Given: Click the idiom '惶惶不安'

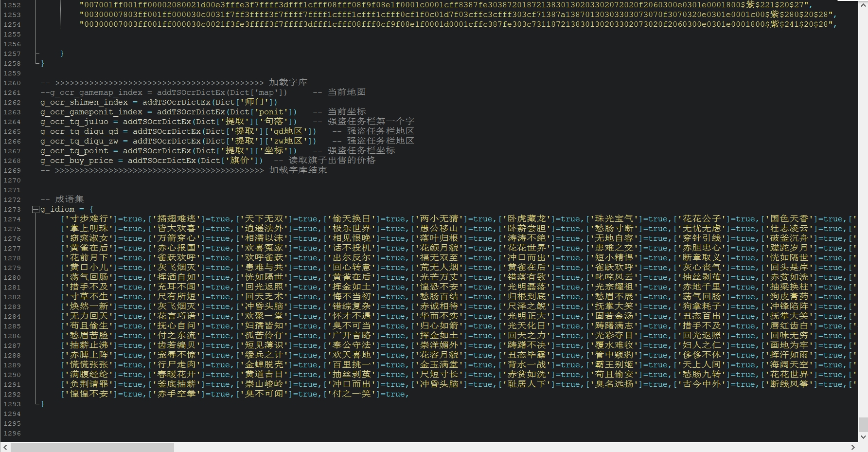Looking at the screenshot, I should (89, 394).
